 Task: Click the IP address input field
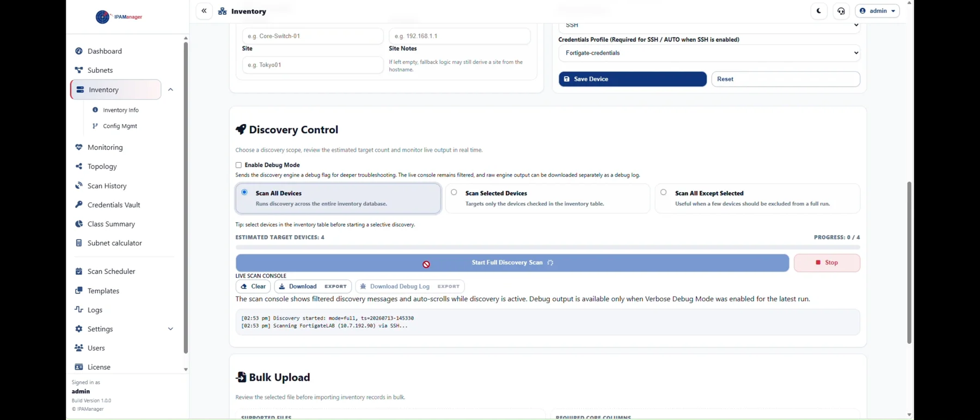pyautogui.click(x=460, y=36)
